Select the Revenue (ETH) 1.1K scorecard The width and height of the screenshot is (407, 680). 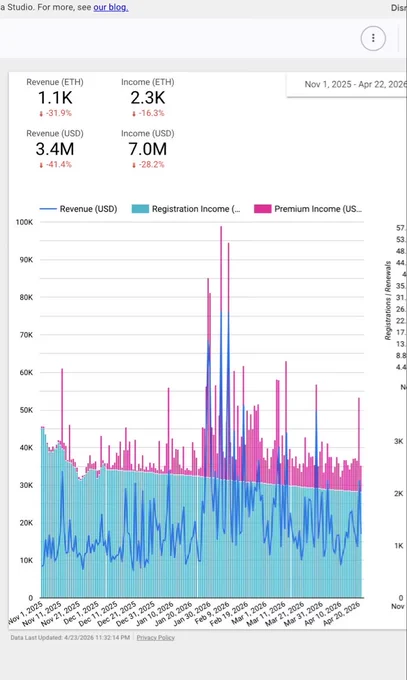[55, 98]
